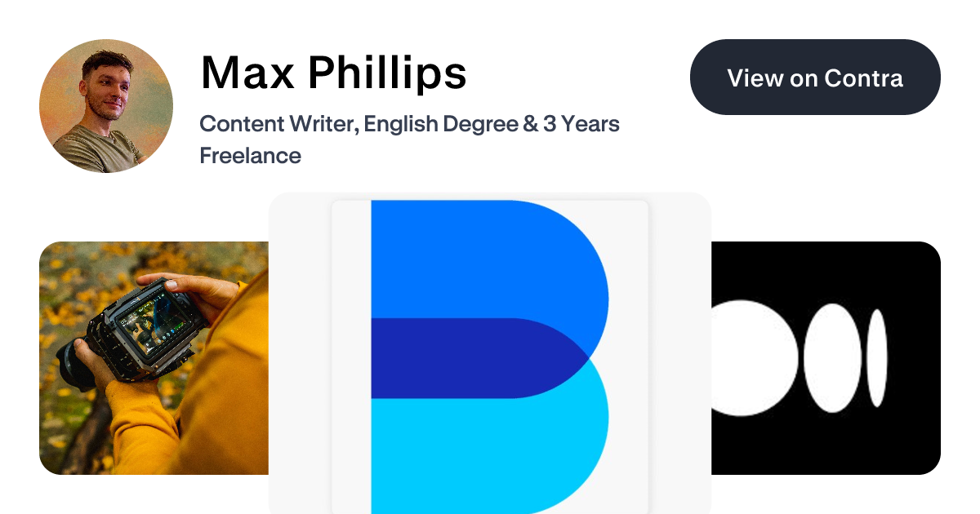
Task: Tap the thin white oval on the black card
Action: click(x=878, y=359)
